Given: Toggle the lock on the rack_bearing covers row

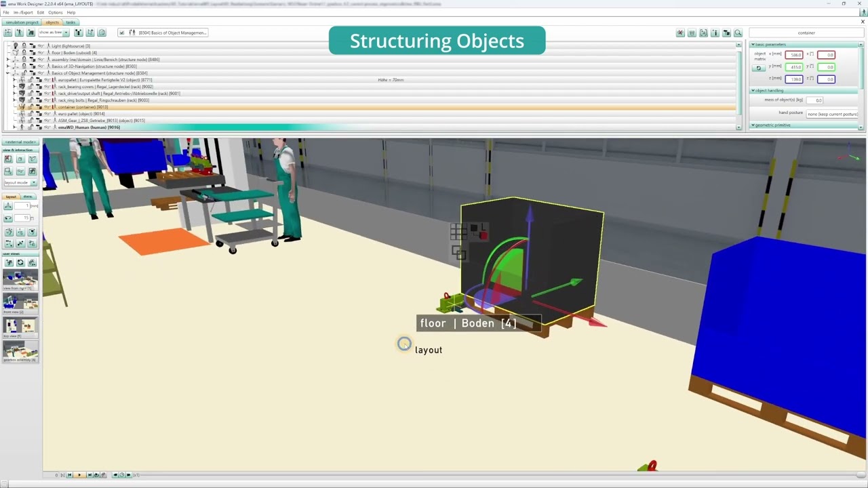Looking at the screenshot, I should tap(31, 87).
